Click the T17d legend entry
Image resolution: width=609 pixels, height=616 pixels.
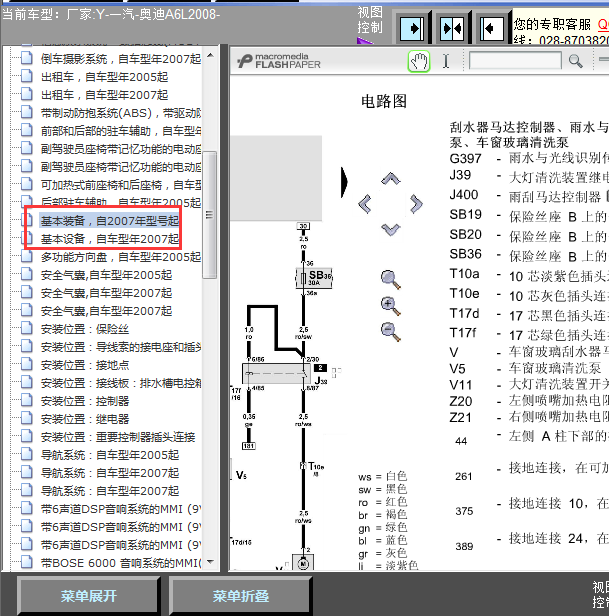529,314
